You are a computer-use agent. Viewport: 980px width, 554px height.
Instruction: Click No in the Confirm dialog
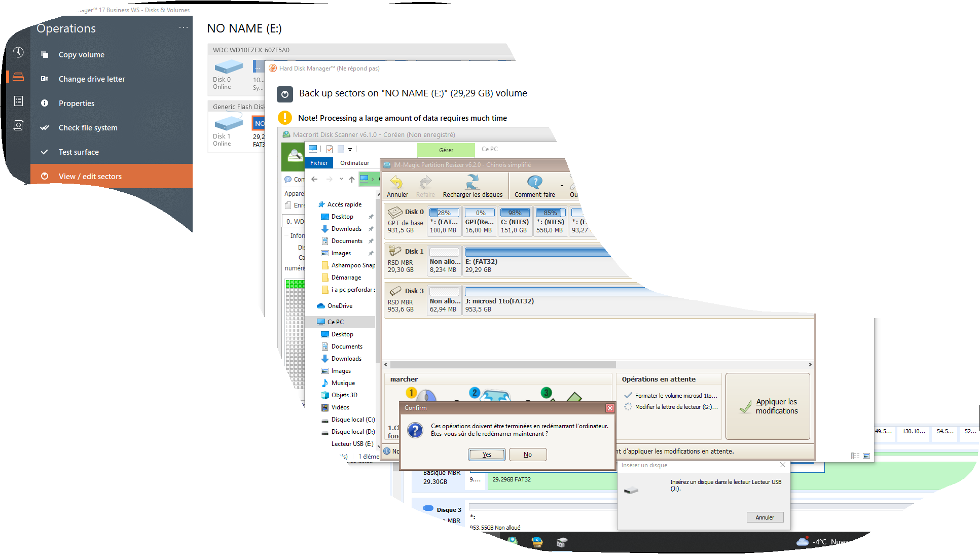[528, 455]
